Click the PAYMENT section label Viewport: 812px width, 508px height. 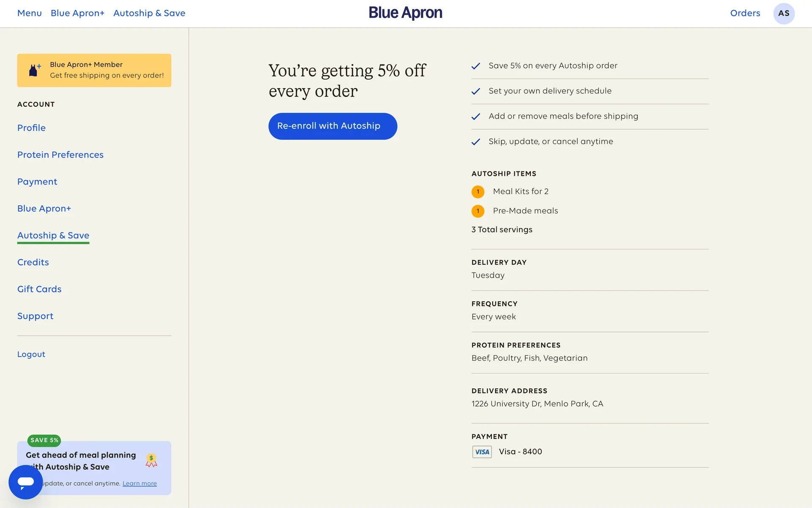(x=489, y=437)
